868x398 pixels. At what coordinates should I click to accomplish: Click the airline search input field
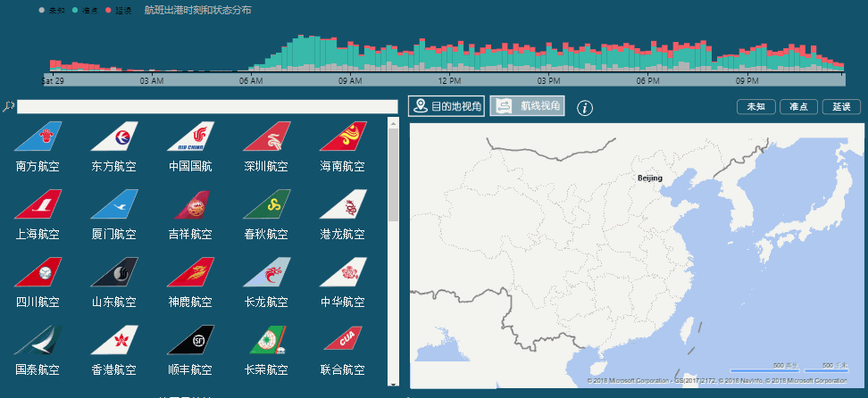click(207, 107)
